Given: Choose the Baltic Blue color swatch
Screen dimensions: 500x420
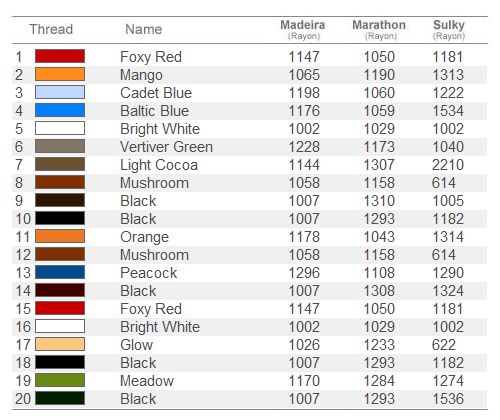Looking at the screenshot, I should coord(60,110).
